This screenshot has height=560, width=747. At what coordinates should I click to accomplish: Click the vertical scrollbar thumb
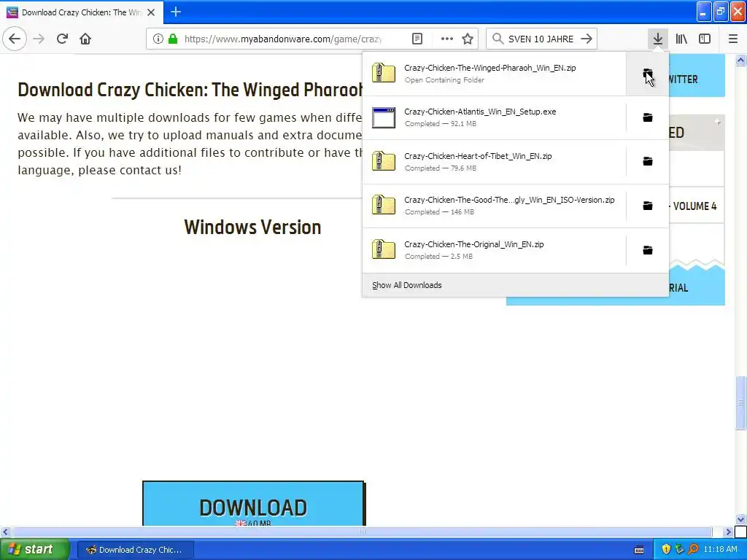pyautogui.click(x=740, y=402)
